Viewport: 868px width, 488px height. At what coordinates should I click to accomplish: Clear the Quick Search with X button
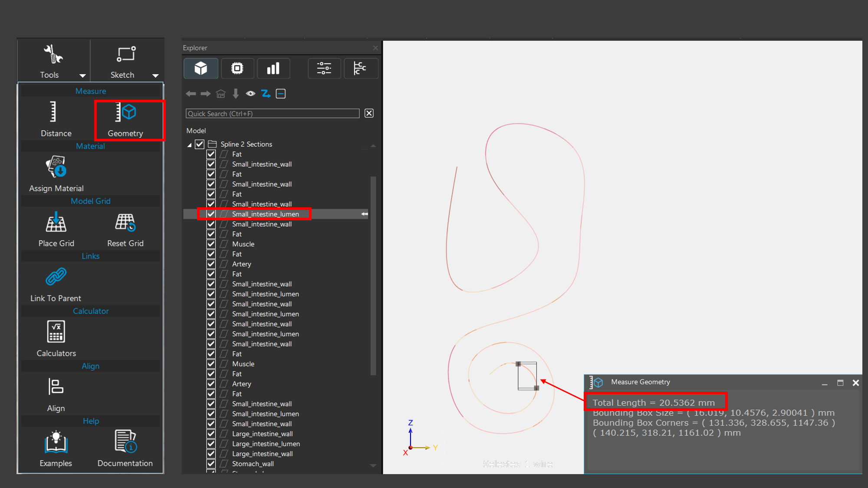pyautogui.click(x=369, y=113)
